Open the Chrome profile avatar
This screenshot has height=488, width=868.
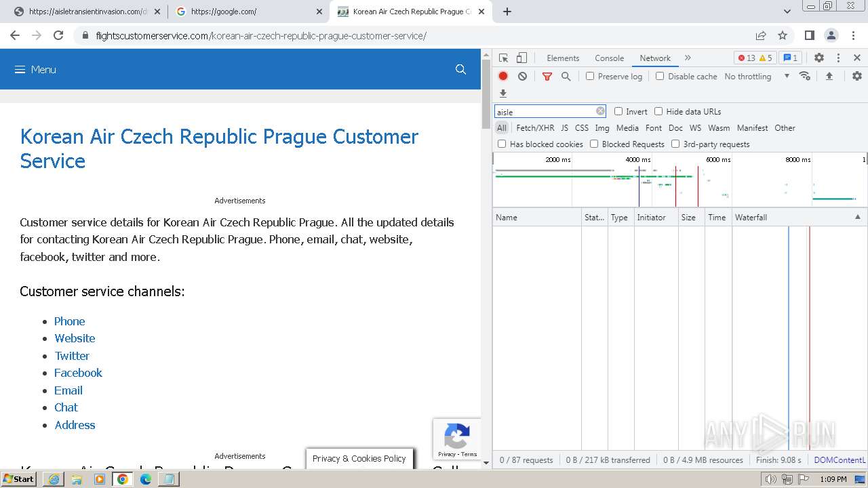(831, 35)
